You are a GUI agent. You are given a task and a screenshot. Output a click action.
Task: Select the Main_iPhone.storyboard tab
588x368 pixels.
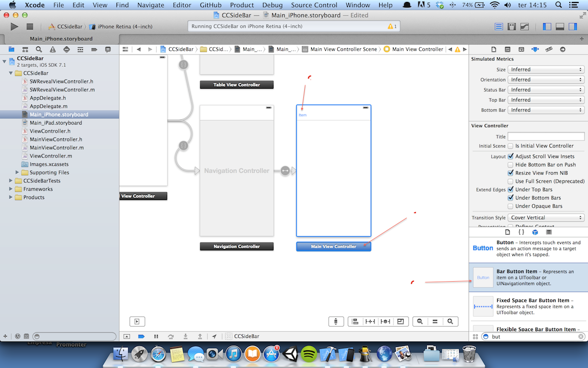click(61, 39)
